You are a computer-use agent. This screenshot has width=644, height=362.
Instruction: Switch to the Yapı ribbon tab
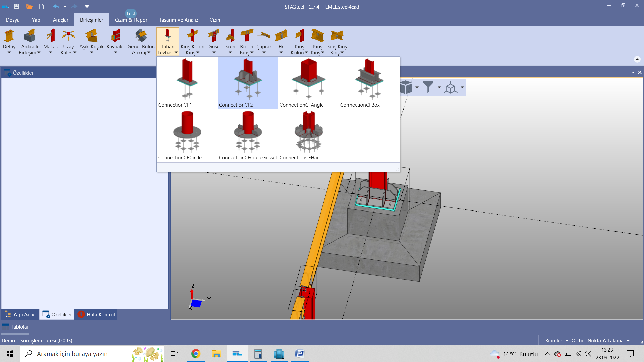36,20
